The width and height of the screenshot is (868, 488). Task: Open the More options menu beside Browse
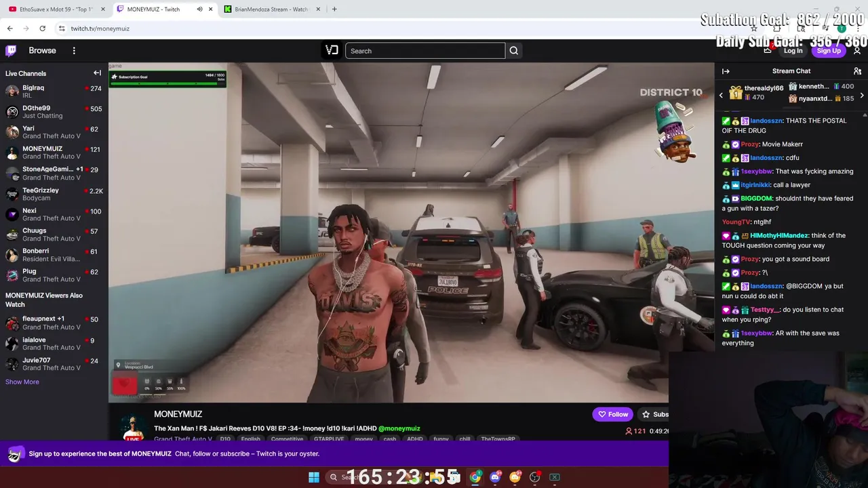click(x=74, y=51)
